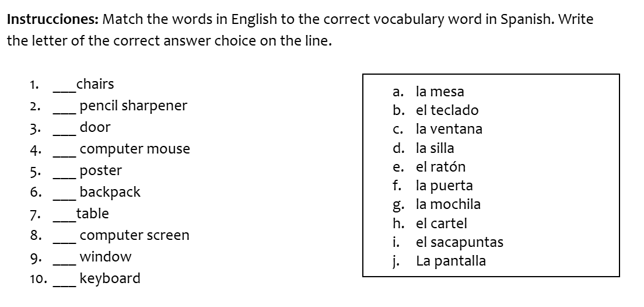Choose answer choice h. el cartel
This screenshot has width=644, height=307.
pyautogui.click(x=441, y=224)
